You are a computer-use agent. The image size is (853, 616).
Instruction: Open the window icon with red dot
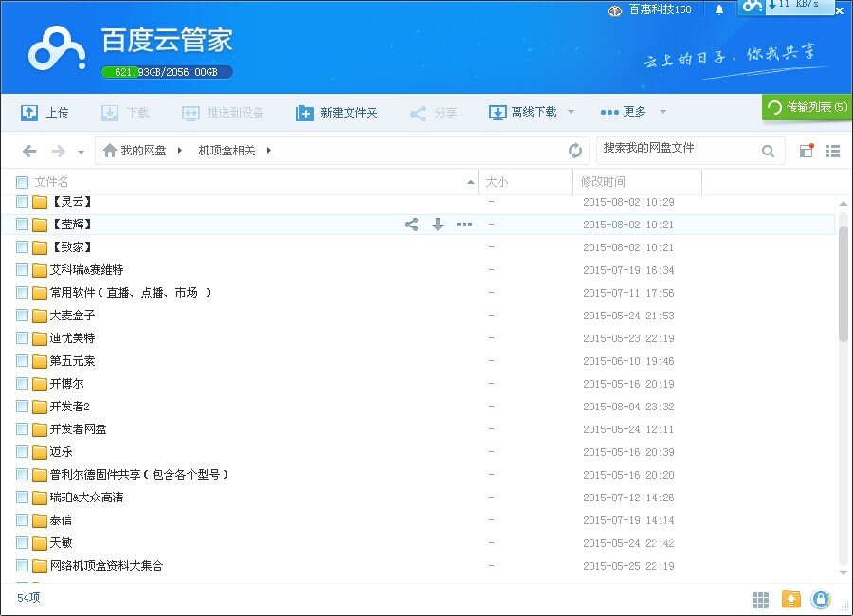coord(807,150)
